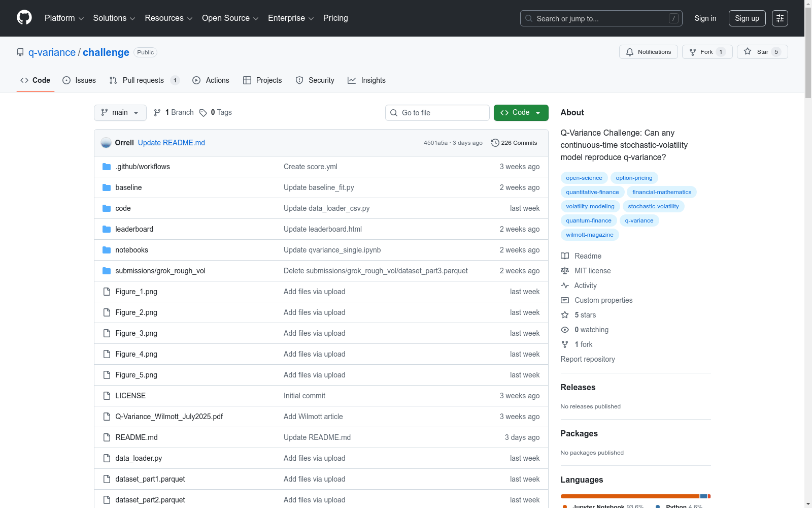The height and width of the screenshot is (508, 812).
Task: Click the GitHub logo icon
Action: [x=24, y=18]
